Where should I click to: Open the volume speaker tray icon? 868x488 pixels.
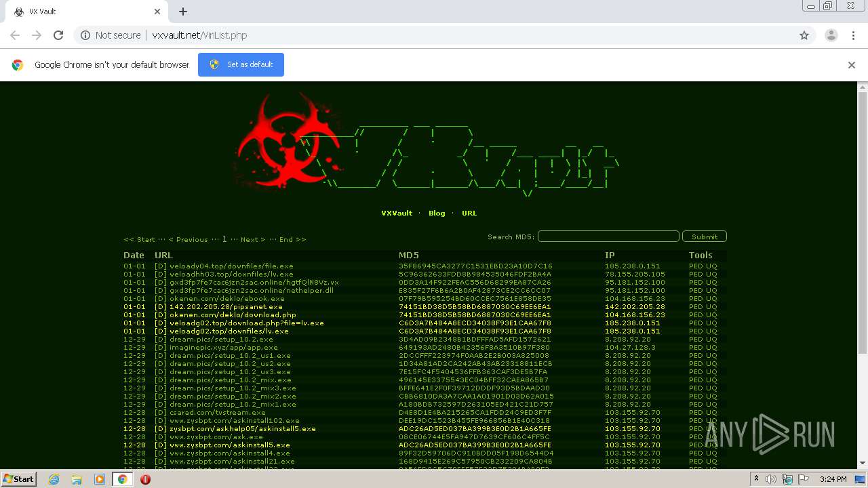tap(772, 479)
